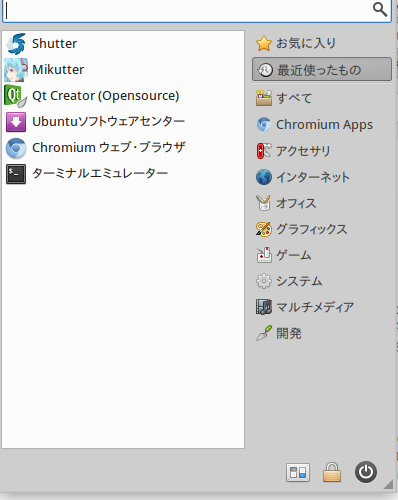This screenshot has height=500, width=398.
Task: Open the terminal emulator black icon
Action: tap(16, 174)
